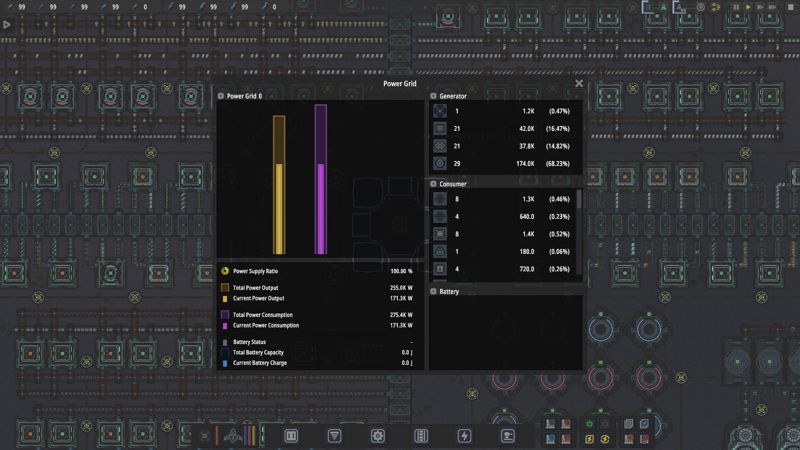Select generator icon in the 1.2K row
Viewport: 800px width, 450px height.
(x=440, y=111)
